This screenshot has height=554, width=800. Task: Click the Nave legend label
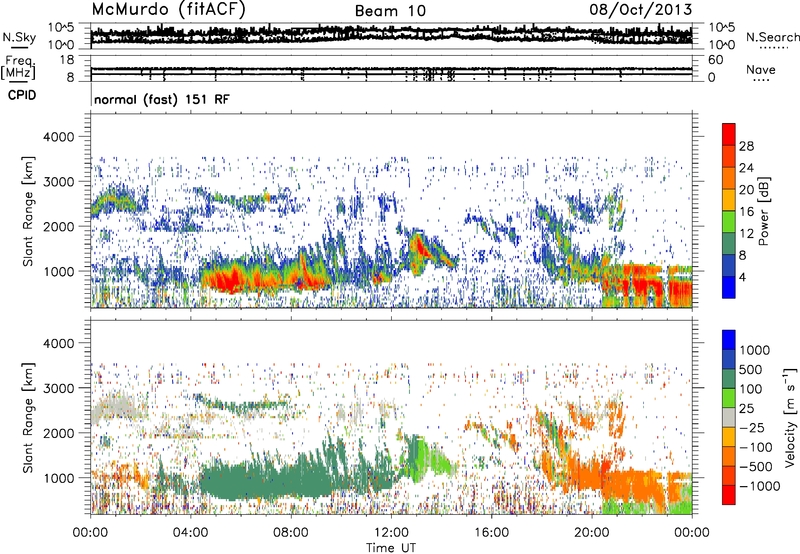[760, 69]
